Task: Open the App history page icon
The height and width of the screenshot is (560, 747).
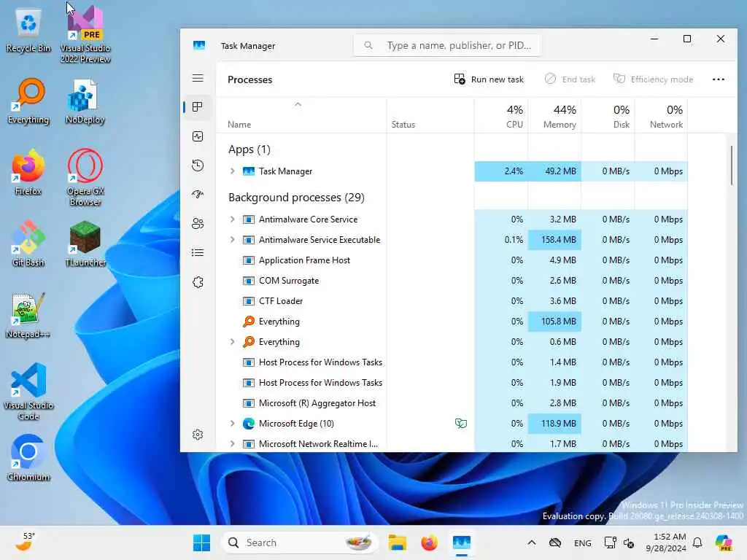Action: click(198, 166)
